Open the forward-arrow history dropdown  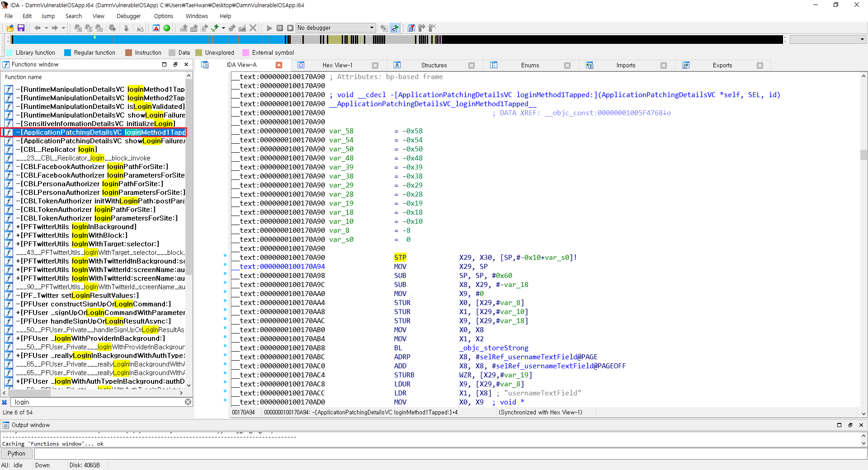[x=63, y=28]
